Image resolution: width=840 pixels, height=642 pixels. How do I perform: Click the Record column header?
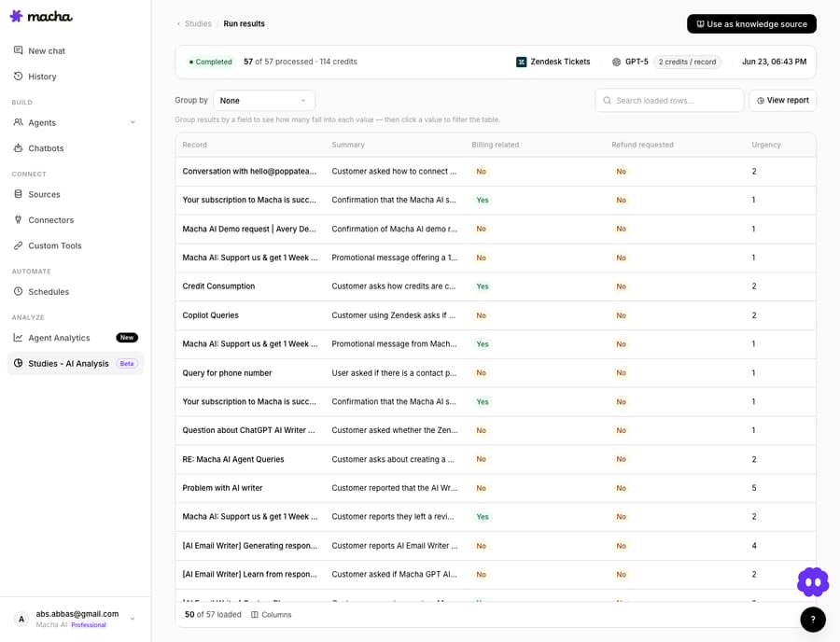coord(194,145)
